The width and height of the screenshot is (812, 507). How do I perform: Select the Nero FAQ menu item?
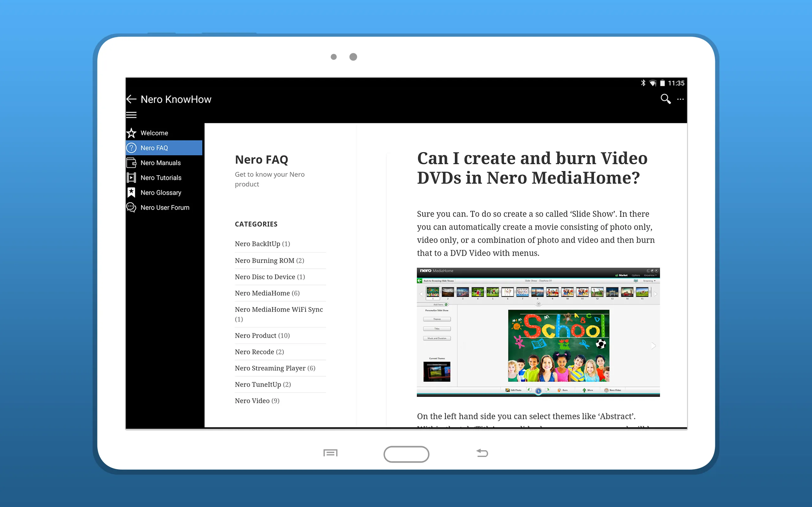[164, 148]
